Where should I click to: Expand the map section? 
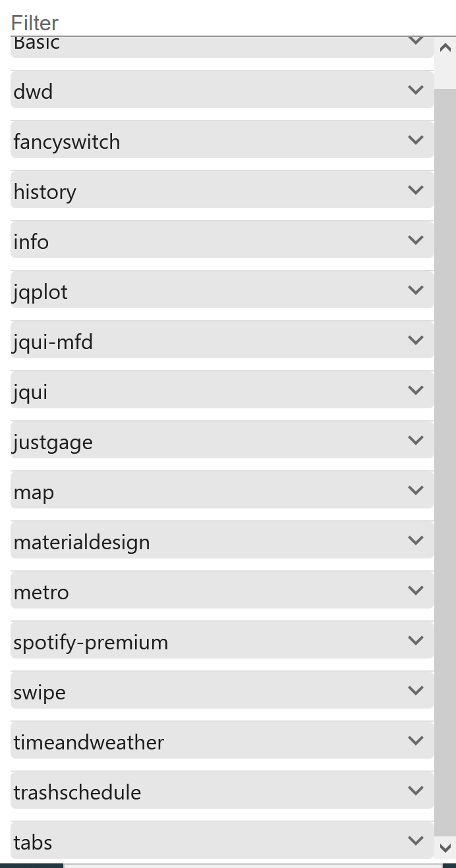click(x=221, y=491)
